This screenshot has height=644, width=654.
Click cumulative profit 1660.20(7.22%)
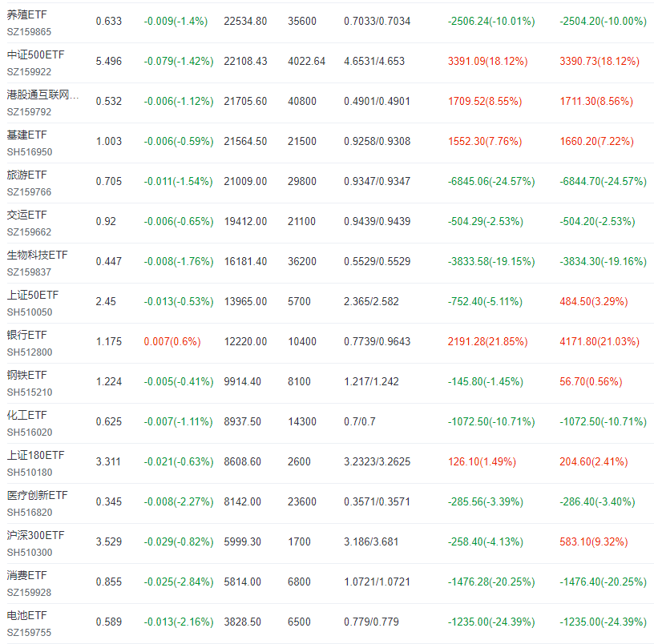(x=596, y=141)
